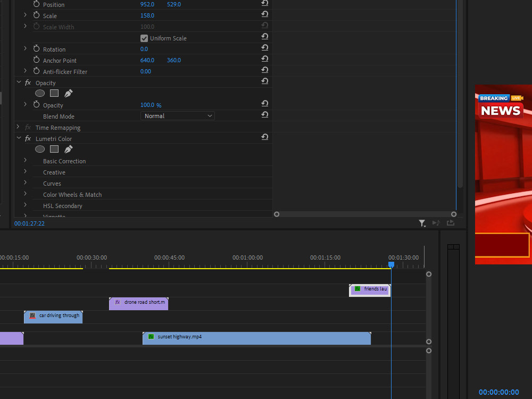Image resolution: width=532 pixels, height=399 pixels.
Task: Click Position X value 952.0
Action: pos(147,4)
